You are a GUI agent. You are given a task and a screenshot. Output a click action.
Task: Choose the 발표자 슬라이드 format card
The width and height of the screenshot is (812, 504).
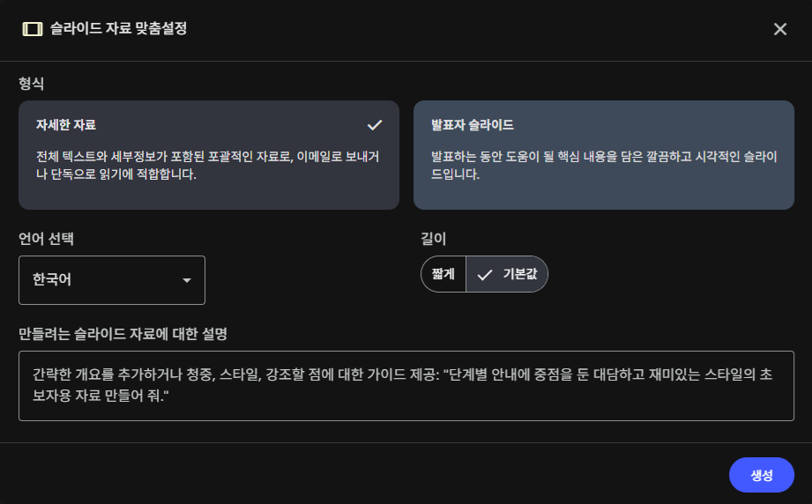point(603,155)
